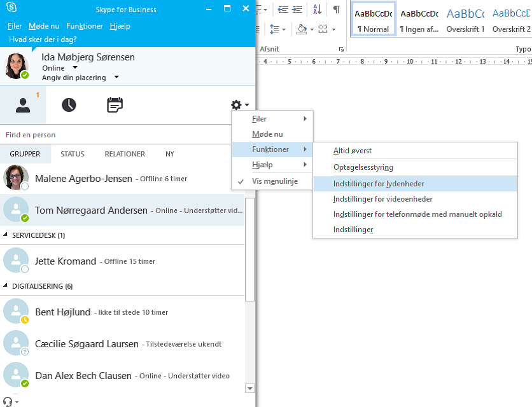Open Funktioner in the Skype menu bar
The width and height of the screenshot is (532, 407).
85,26
